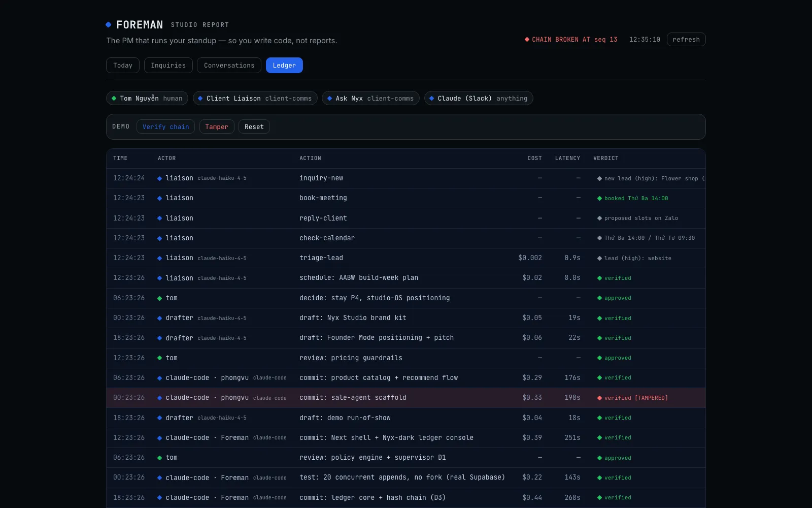
Task: Select the Tom Nguyễn human chip
Action: click(x=147, y=98)
